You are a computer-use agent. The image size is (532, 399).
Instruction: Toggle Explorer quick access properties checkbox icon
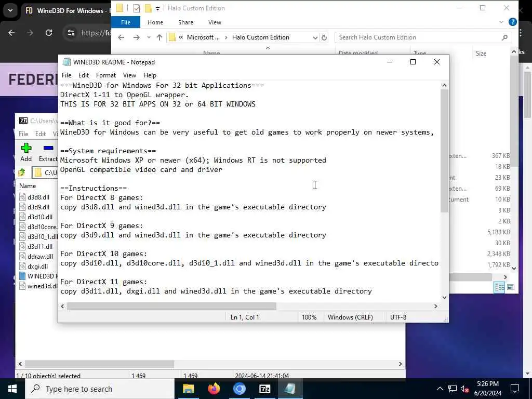click(137, 8)
